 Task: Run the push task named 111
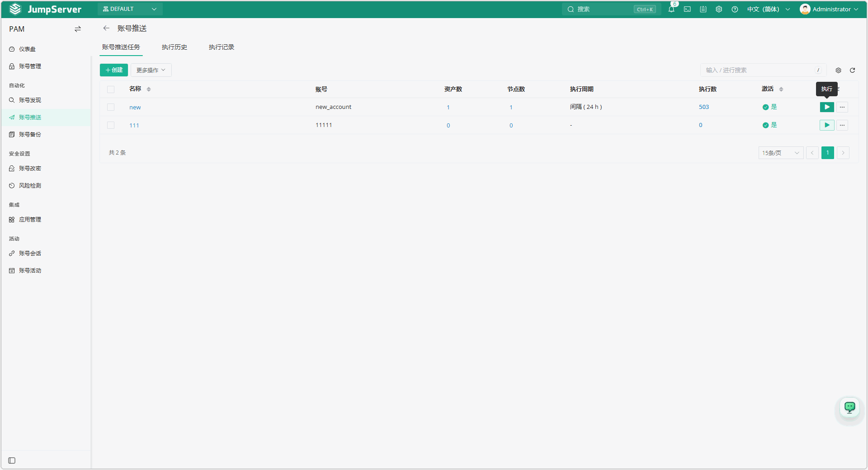(827, 125)
